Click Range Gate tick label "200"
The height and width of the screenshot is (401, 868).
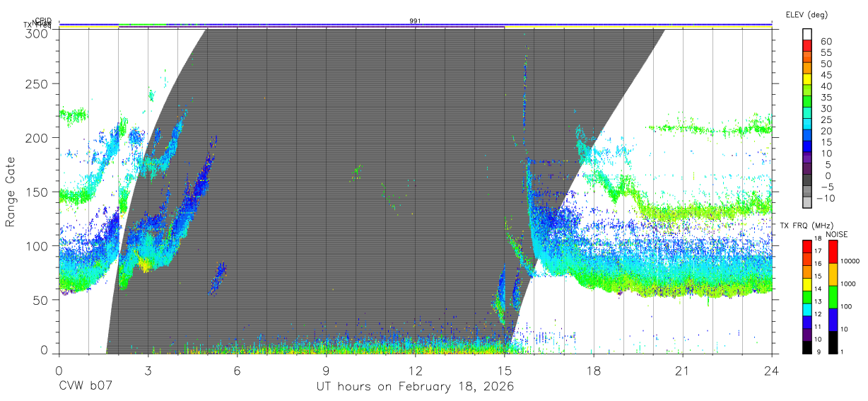coord(36,137)
